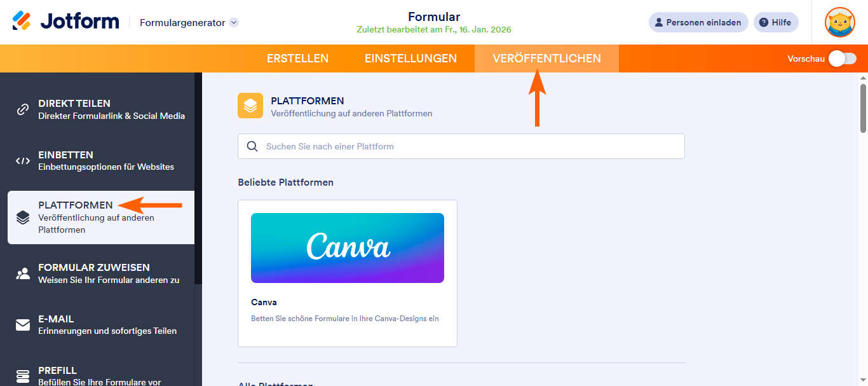868x386 pixels.
Task: Click the orange Plattformen header icon
Action: point(250,106)
